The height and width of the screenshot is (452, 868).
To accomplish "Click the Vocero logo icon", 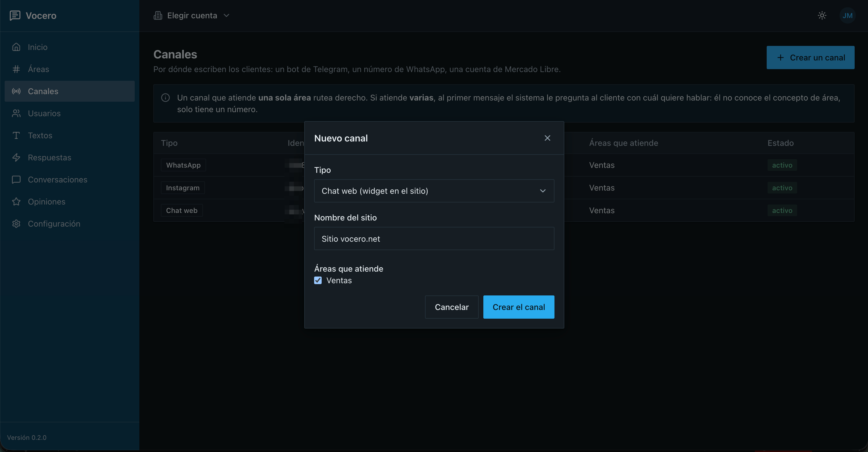I will pos(15,15).
